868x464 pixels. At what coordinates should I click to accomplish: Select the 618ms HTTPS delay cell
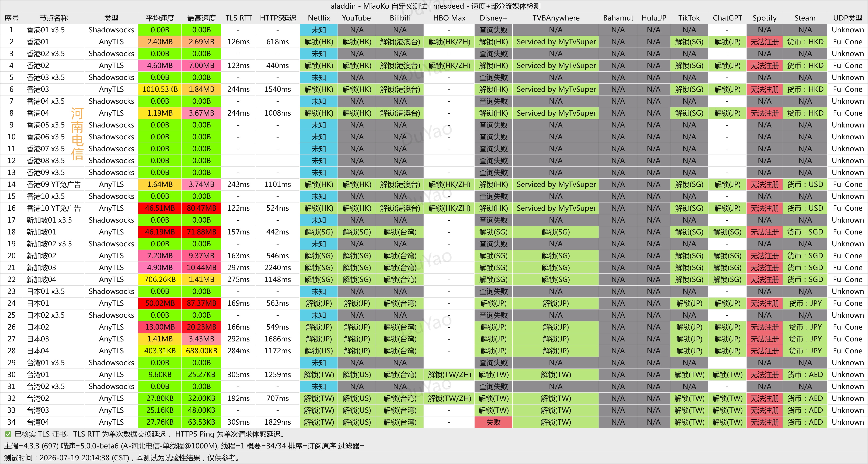(278, 42)
